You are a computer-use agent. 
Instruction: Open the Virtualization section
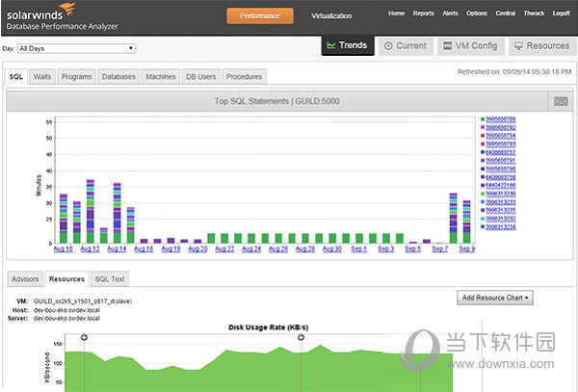tap(331, 15)
